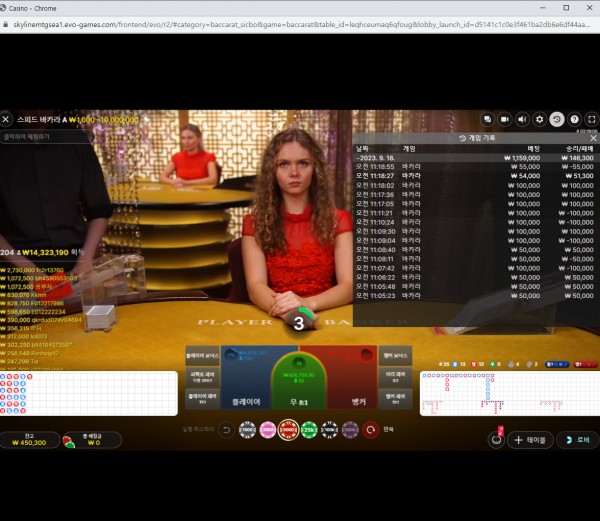Open the gear settings icon
This screenshot has width=600, height=521.
coord(540,119)
